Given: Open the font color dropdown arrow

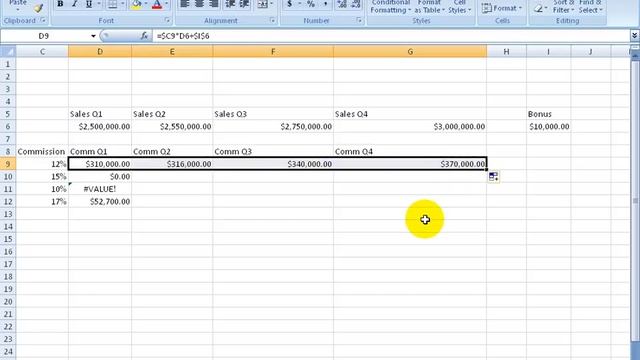Looking at the screenshot, I should (x=166, y=4).
